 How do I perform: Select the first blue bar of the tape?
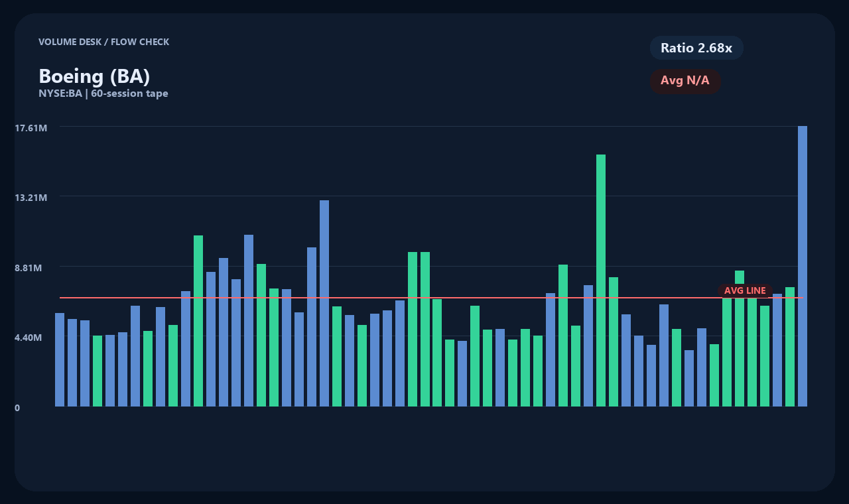60,359
